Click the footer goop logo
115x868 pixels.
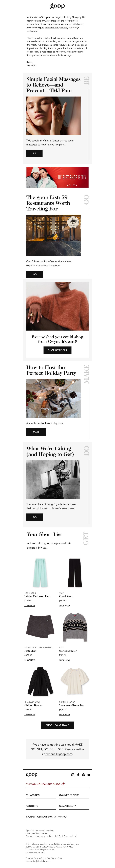tap(32, 774)
